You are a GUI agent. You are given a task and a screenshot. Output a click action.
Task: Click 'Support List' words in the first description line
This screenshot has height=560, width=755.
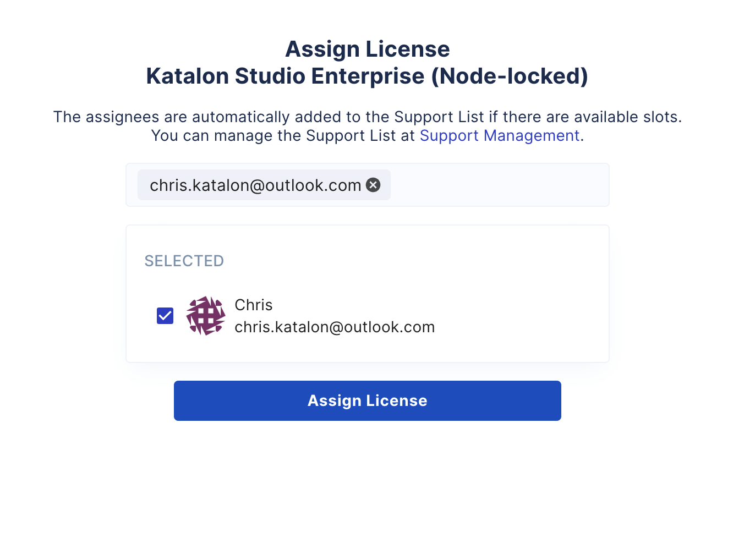439,117
